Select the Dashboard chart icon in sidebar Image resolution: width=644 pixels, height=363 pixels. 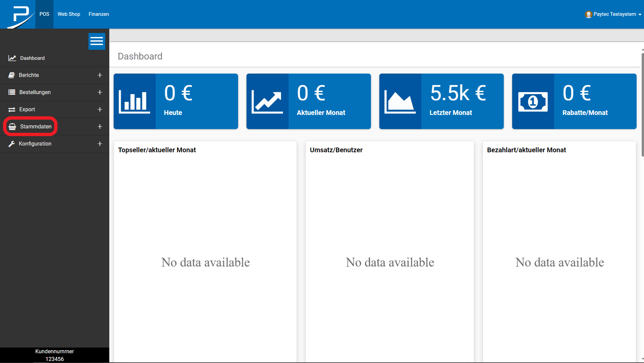coord(12,58)
